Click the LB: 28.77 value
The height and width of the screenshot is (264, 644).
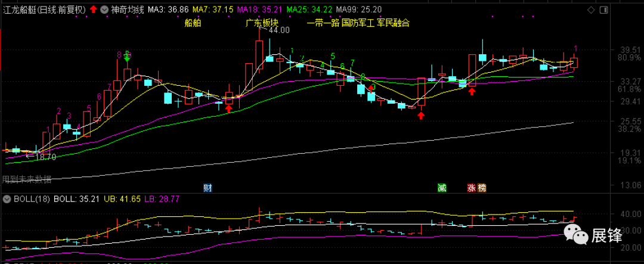click(x=162, y=199)
